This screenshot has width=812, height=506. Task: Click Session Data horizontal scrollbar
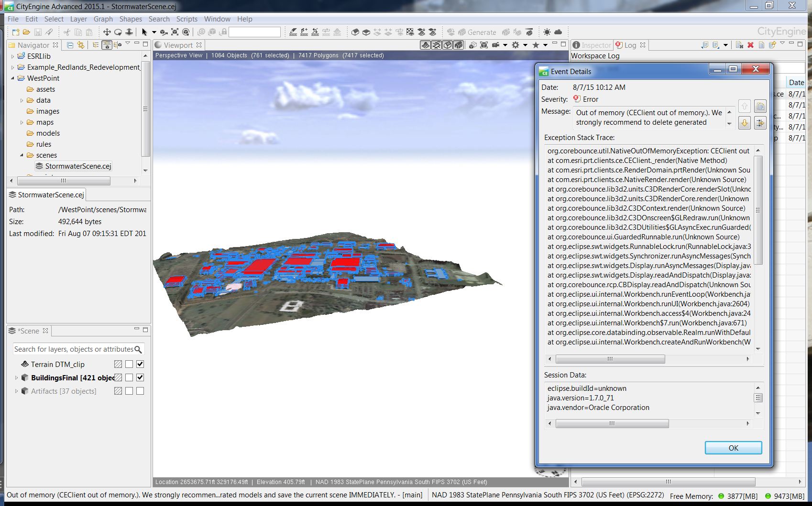(x=612, y=423)
